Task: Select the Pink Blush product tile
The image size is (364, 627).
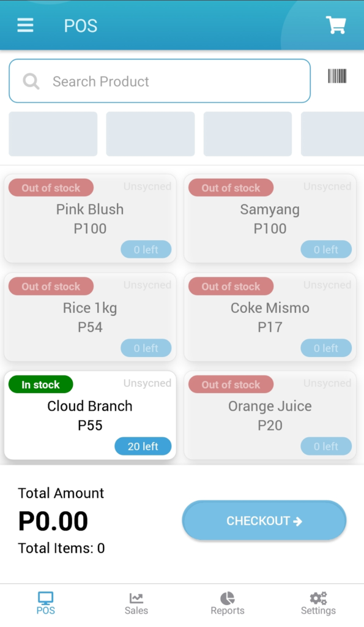Action: 90,218
